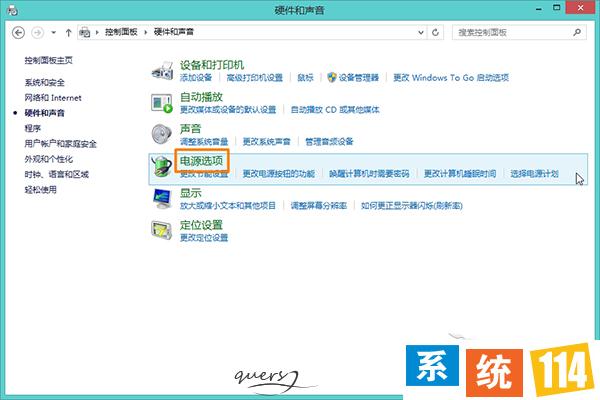Click the window icon in title bar
The width and height of the screenshot is (600, 400).
click(13, 10)
